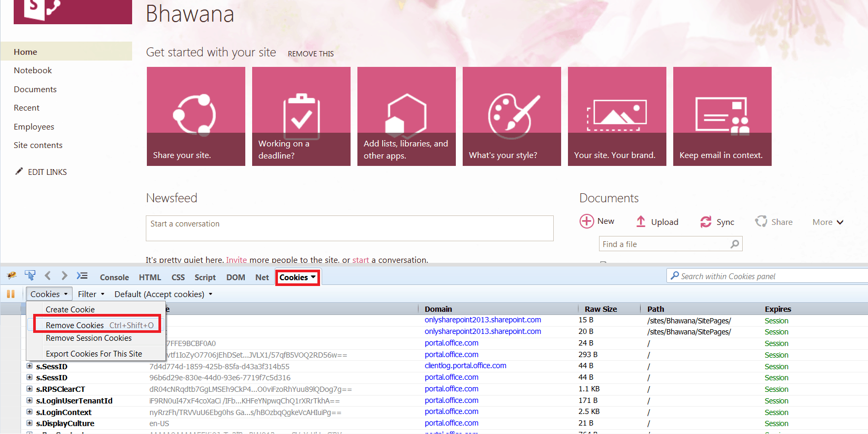Click the SharePoint logo icon
The width and height of the screenshot is (868, 434).
[x=73, y=12]
